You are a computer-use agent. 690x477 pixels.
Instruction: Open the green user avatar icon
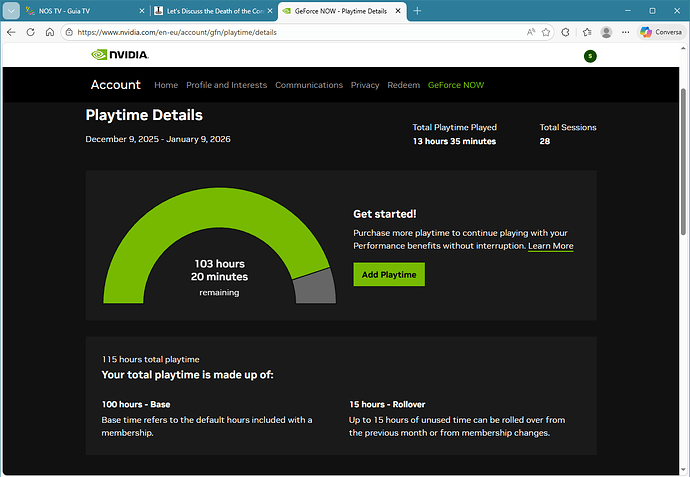click(x=590, y=56)
